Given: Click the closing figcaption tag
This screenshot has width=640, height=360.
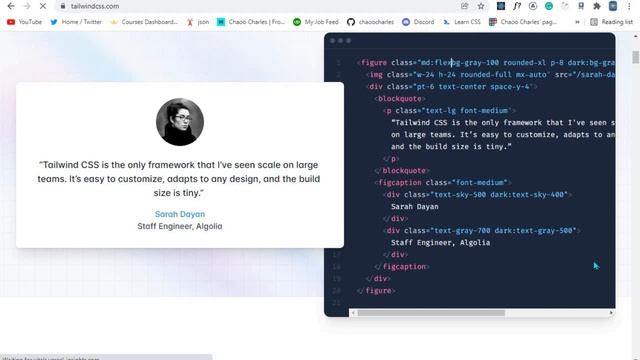Looking at the screenshot, I should (x=402, y=267).
